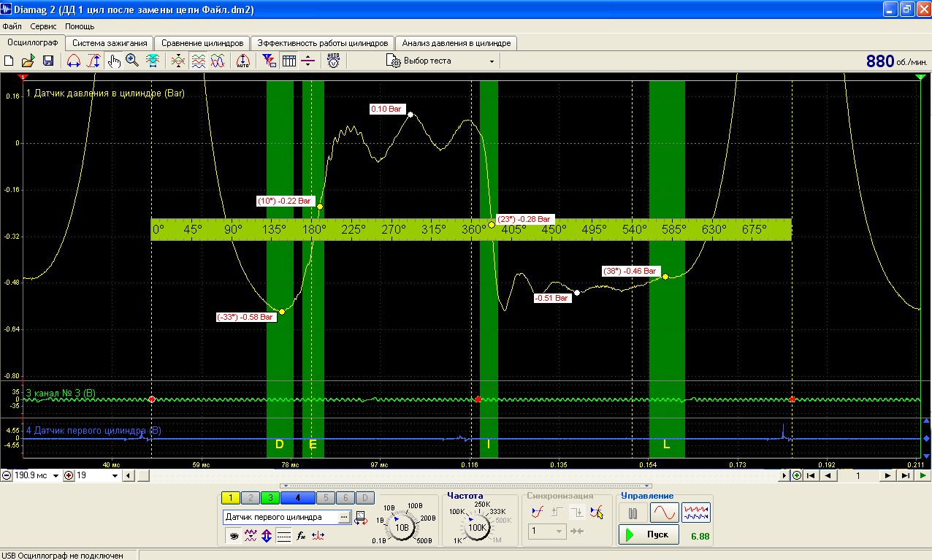Click the purple horizontal ruler line icon
The width and height of the screenshot is (932, 560).
308,61
